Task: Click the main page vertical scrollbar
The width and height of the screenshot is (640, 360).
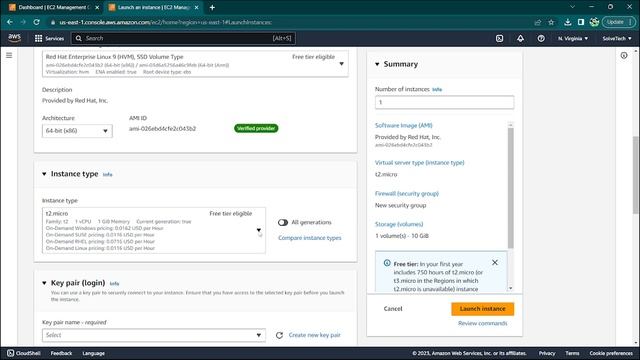Action: pyautogui.click(x=636, y=175)
